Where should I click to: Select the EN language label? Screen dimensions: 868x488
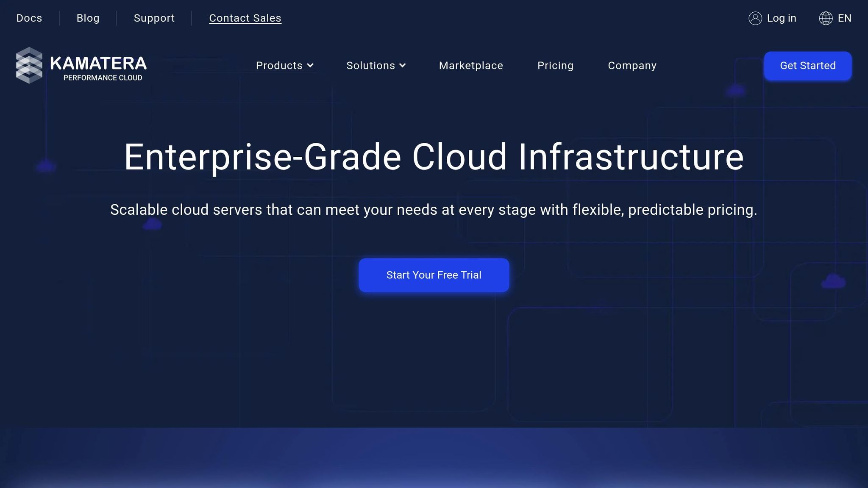click(x=844, y=18)
